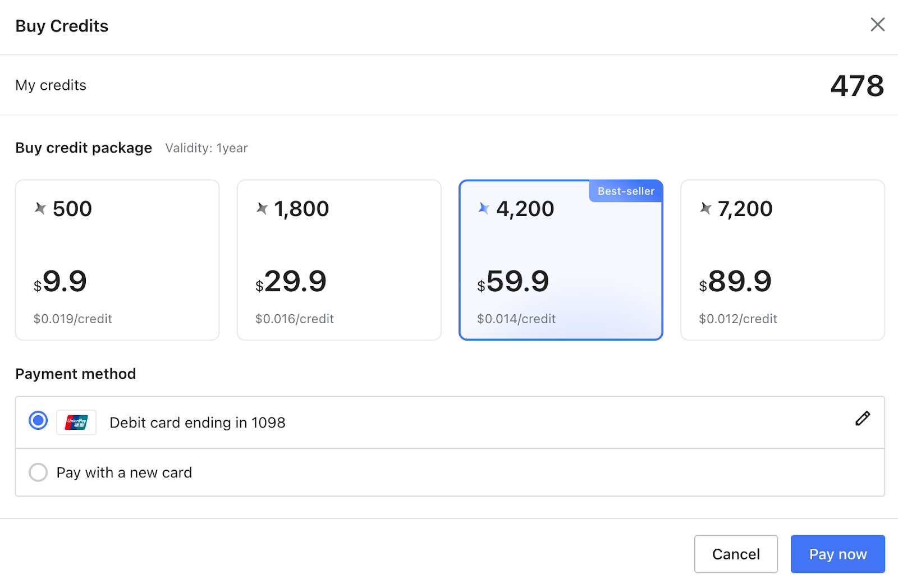
Task: Confirm purchase with Pay now
Action: click(837, 554)
